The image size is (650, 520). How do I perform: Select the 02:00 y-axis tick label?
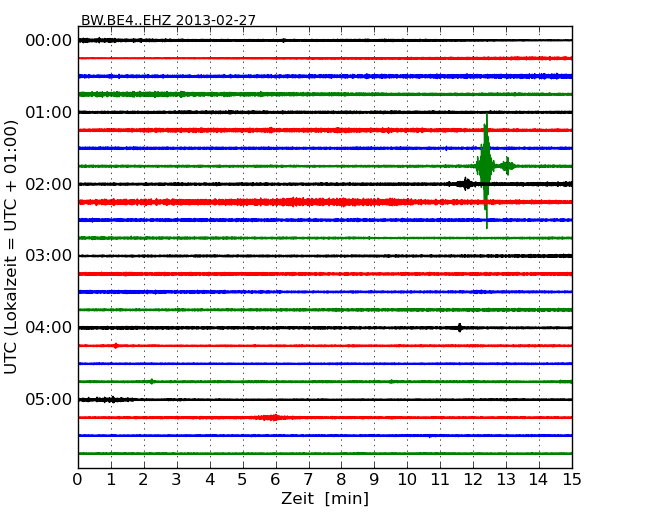tap(48, 184)
